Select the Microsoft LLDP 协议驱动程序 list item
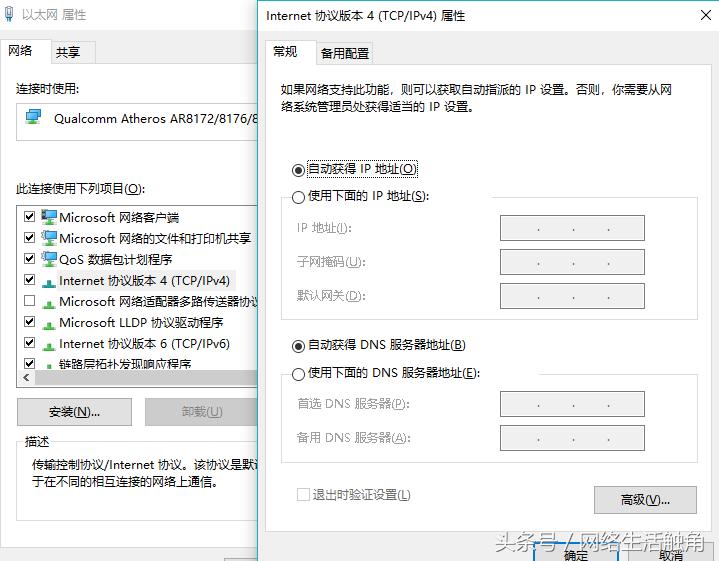Image resolution: width=719 pixels, height=561 pixels. pyautogui.click(x=141, y=322)
